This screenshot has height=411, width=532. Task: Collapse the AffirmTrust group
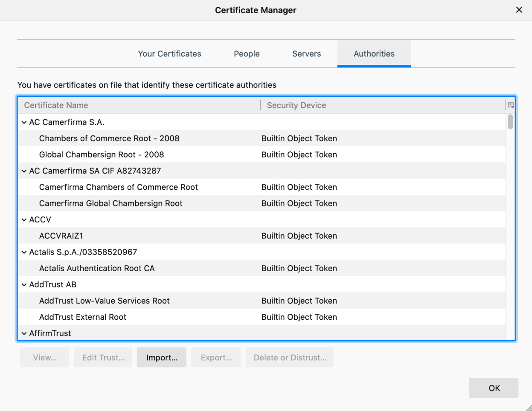(x=24, y=333)
